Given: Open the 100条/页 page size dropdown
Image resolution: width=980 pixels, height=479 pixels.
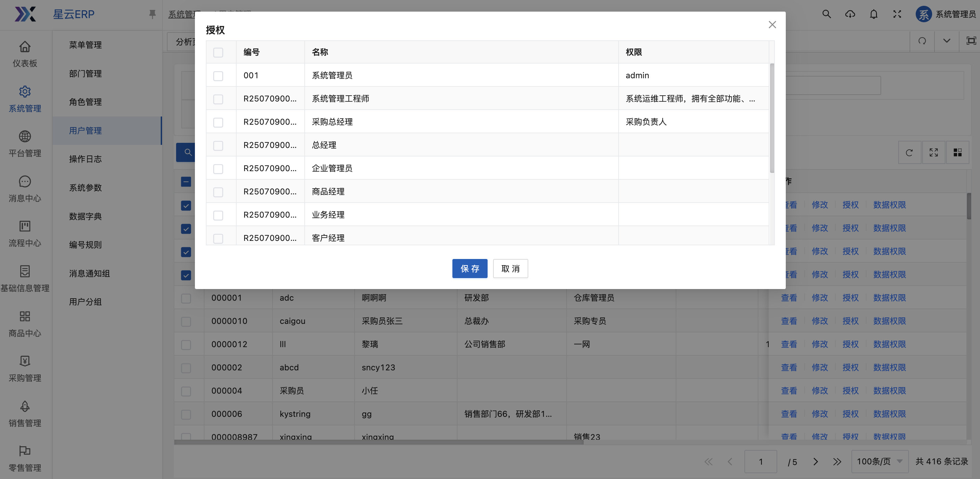Looking at the screenshot, I should coord(879,462).
